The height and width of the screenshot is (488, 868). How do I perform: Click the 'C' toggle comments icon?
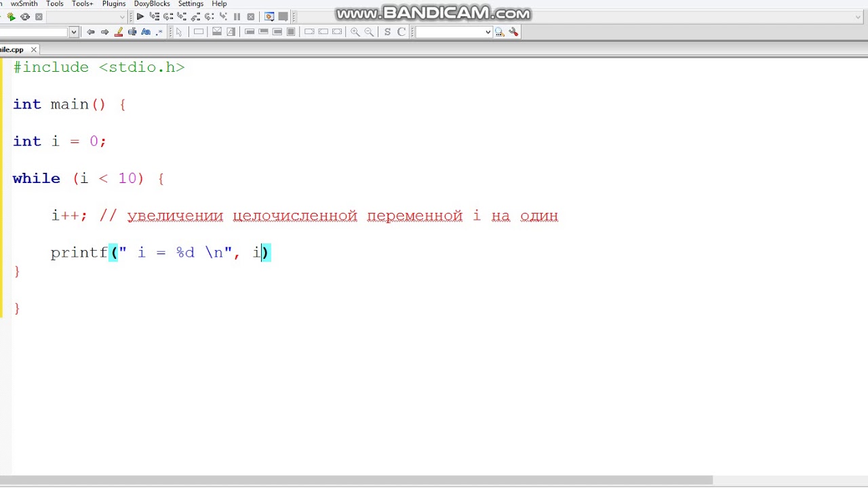401,32
